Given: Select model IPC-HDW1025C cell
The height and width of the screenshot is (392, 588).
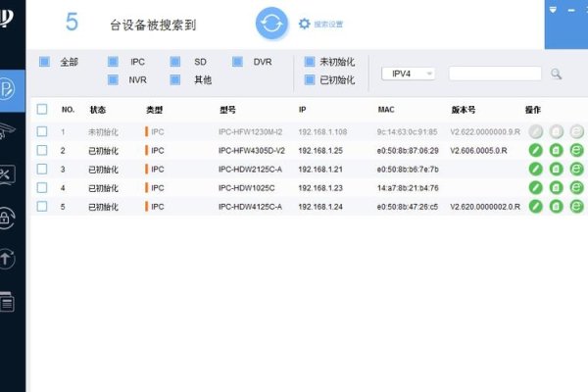Looking at the screenshot, I should tap(246, 188).
